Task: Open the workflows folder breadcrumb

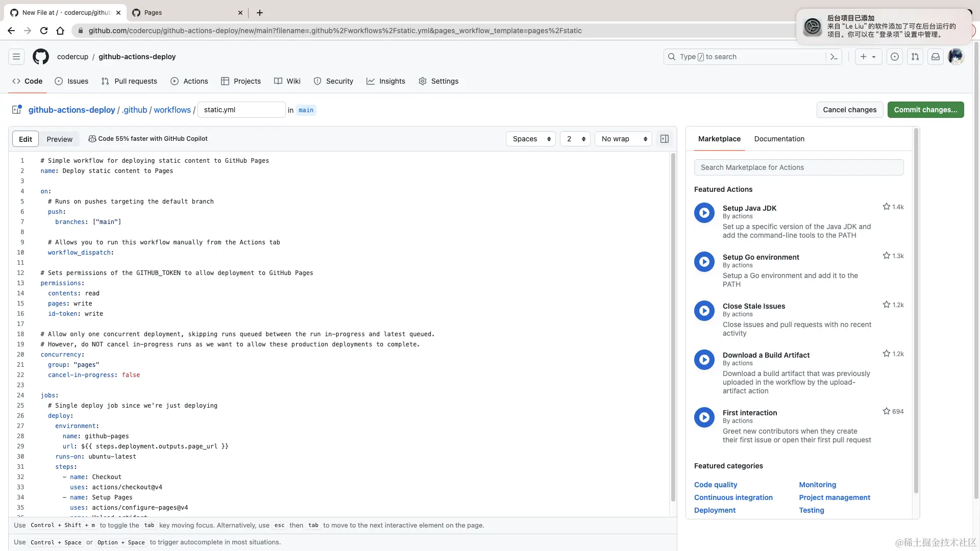Action: point(172,110)
